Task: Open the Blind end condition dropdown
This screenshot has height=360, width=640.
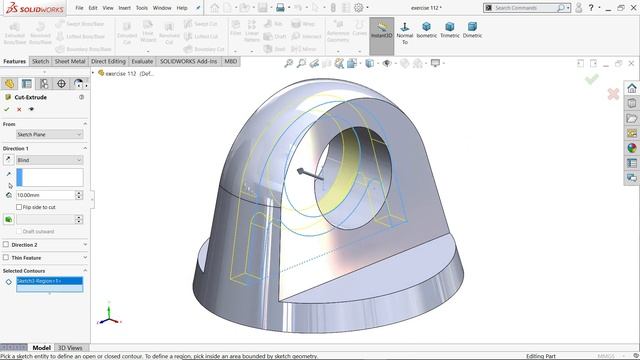Action: click(x=49, y=160)
